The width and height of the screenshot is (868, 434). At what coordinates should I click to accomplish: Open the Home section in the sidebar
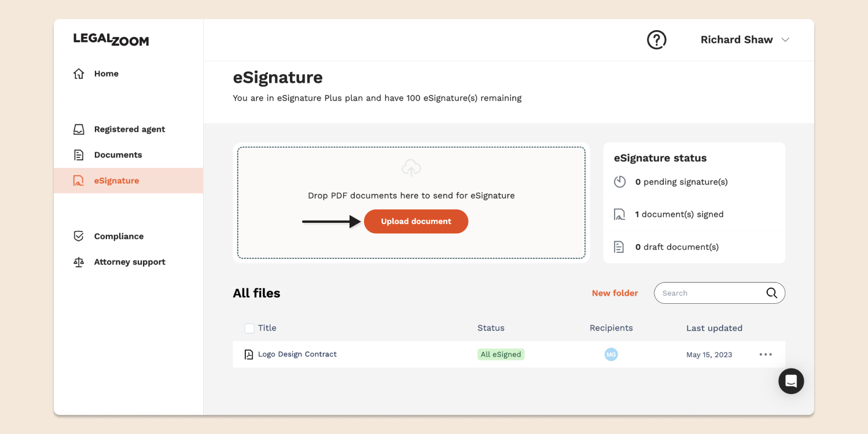(106, 73)
